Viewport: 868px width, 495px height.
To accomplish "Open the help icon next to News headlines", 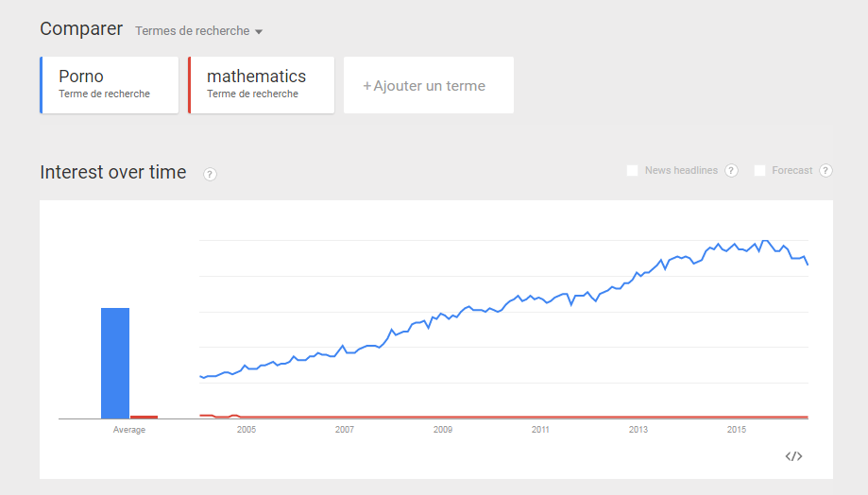I will pos(731,170).
